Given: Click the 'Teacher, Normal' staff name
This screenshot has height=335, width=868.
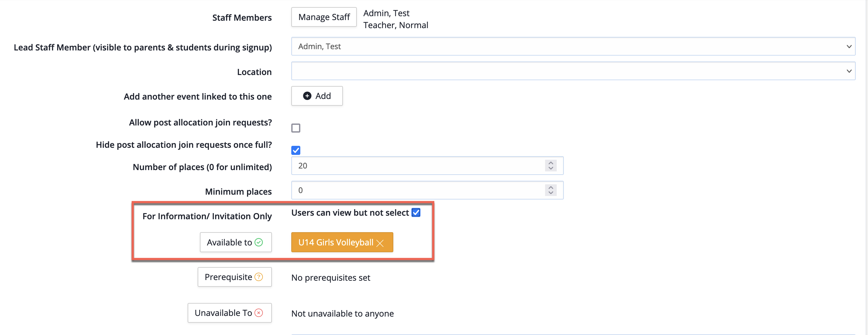Looking at the screenshot, I should [x=396, y=25].
